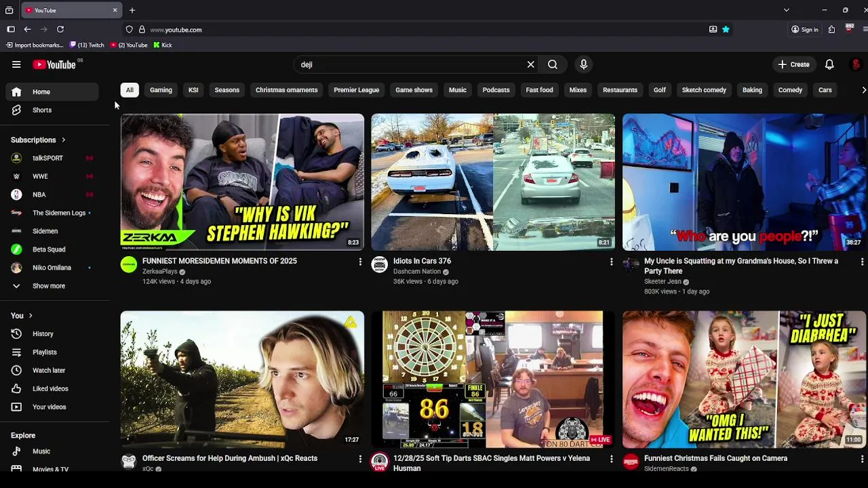Open Playlists in the sidebar
Screen dimensions: 868x488
(53, 352)
